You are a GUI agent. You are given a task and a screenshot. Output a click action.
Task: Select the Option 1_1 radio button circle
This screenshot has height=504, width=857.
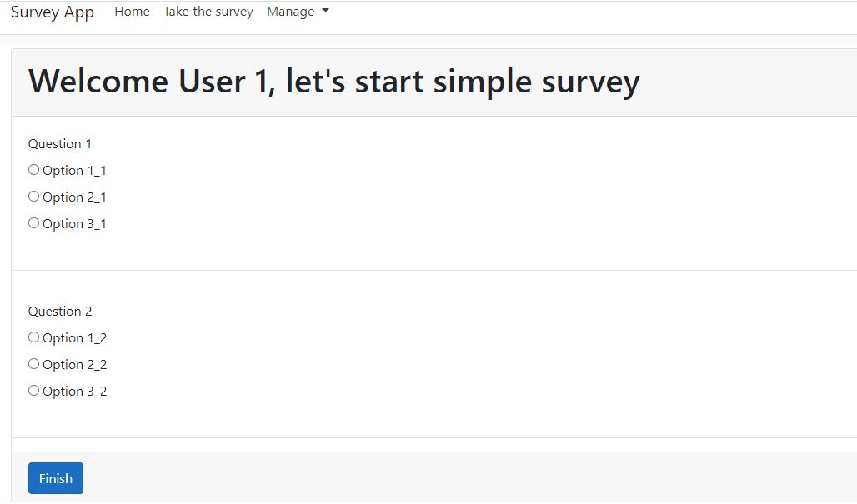point(33,170)
